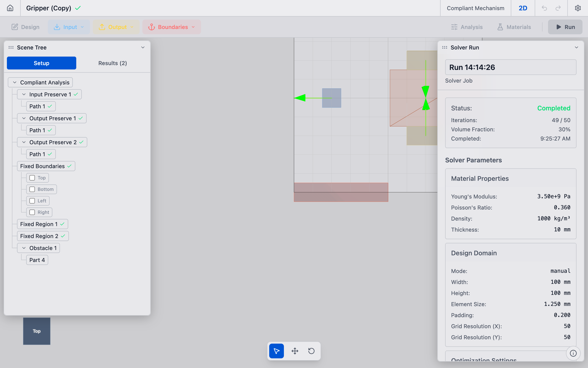Viewport: 588px width, 368px height.
Task: Open the Materials panel
Action: pyautogui.click(x=514, y=27)
